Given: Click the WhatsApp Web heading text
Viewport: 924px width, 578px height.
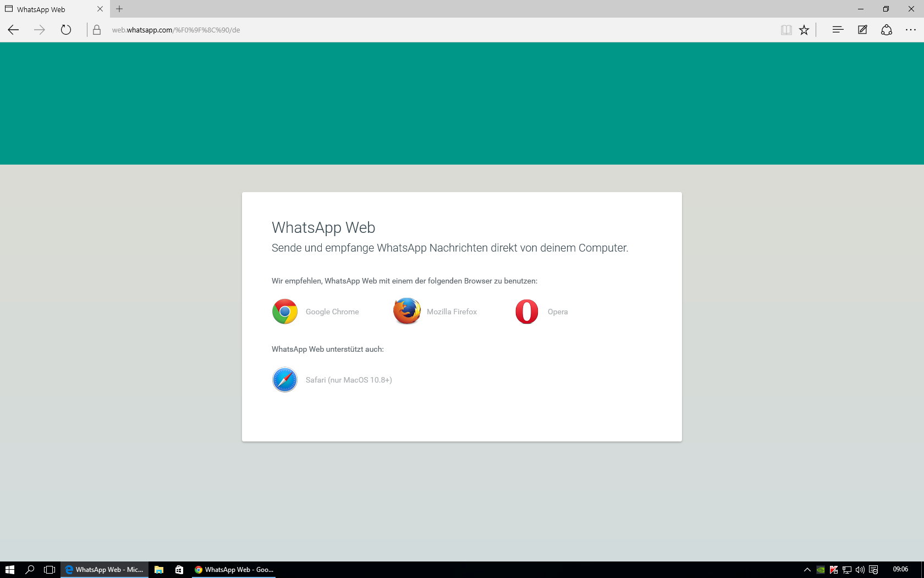Looking at the screenshot, I should tap(323, 227).
